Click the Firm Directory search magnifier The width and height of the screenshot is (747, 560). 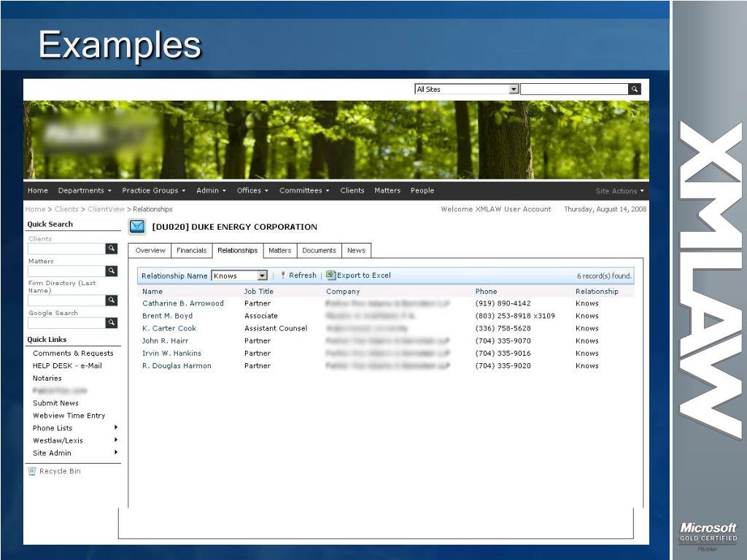click(112, 300)
